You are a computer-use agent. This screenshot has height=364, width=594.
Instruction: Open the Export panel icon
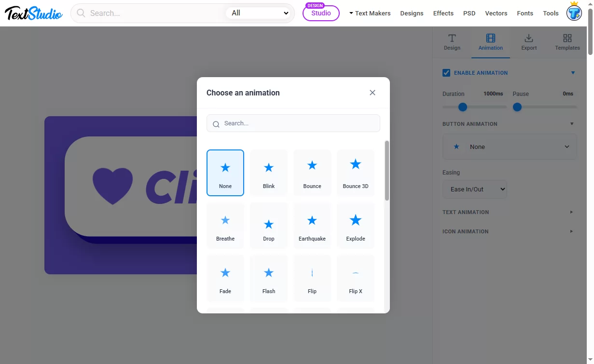click(529, 38)
